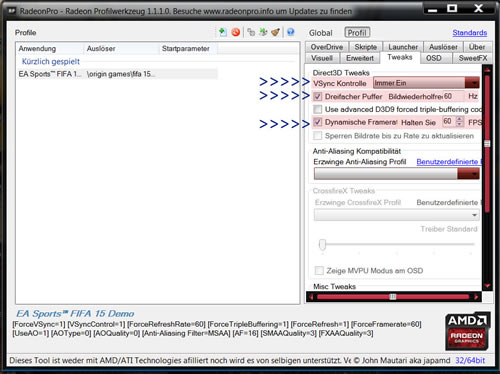Switch to the Skripte tab
The height and width of the screenshot is (374, 500).
(366, 47)
